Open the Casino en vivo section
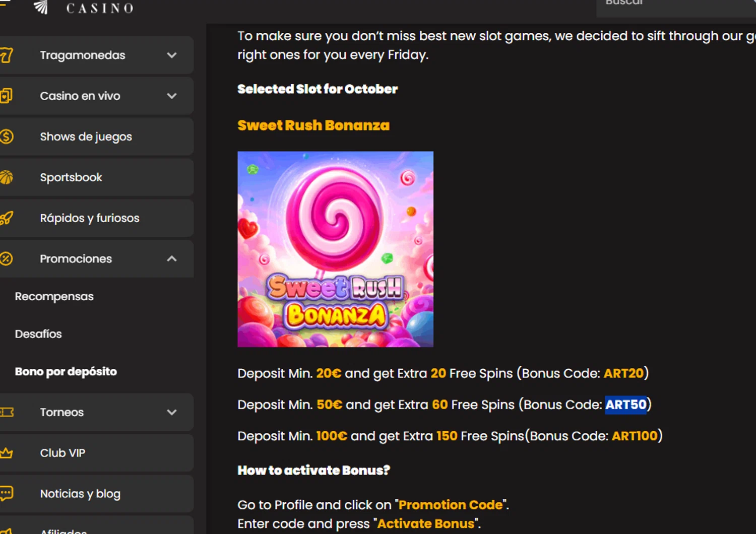This screenshot has width=756, height=534. [x=96, y=96]
